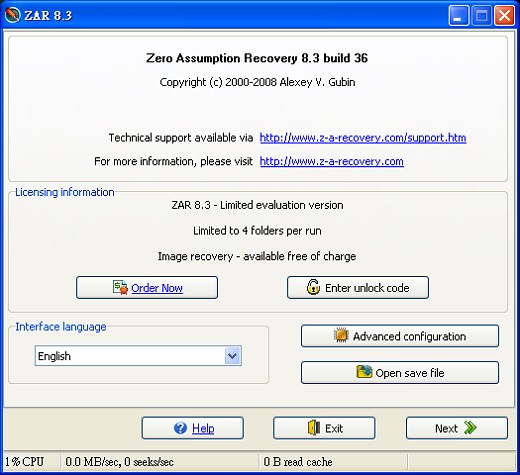The width and height of the screenshot is (520, 475).
Task: Click the Exit button
Action: [324, 428]
